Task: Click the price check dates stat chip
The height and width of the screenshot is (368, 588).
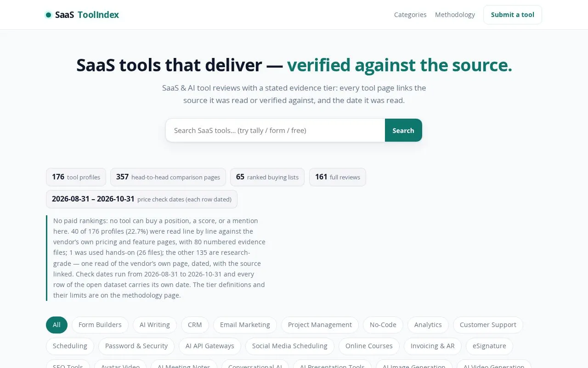Action: [x=141, y=199]
